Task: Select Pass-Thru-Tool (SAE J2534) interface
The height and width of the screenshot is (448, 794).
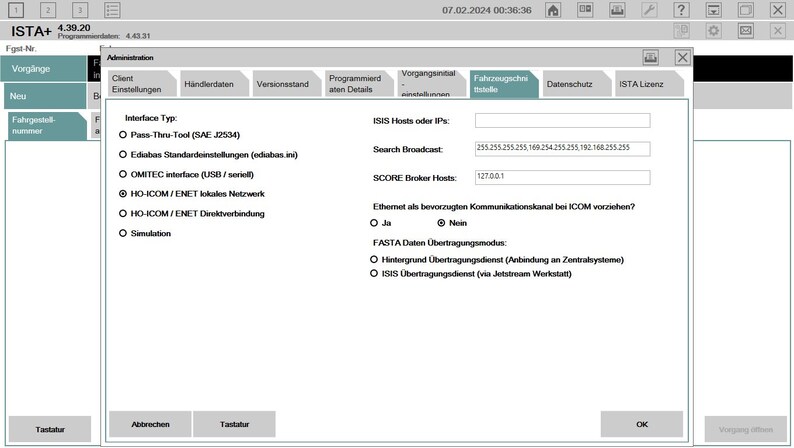Action: [x=179, y=135]
